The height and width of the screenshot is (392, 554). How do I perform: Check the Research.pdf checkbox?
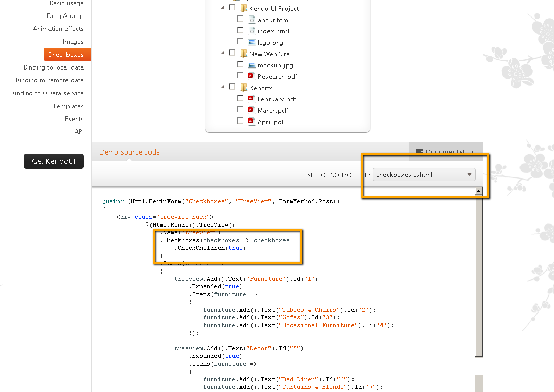tap(240, 75)
